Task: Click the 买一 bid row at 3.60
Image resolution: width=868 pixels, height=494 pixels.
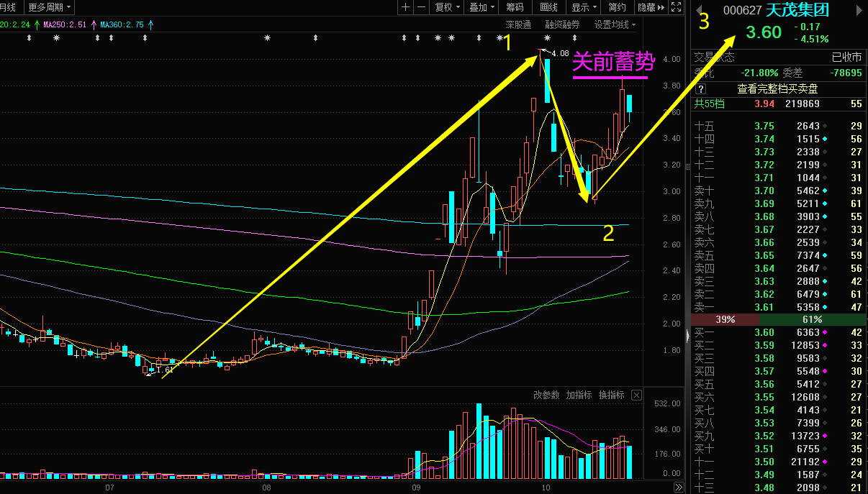Action: tap(777, 332)
